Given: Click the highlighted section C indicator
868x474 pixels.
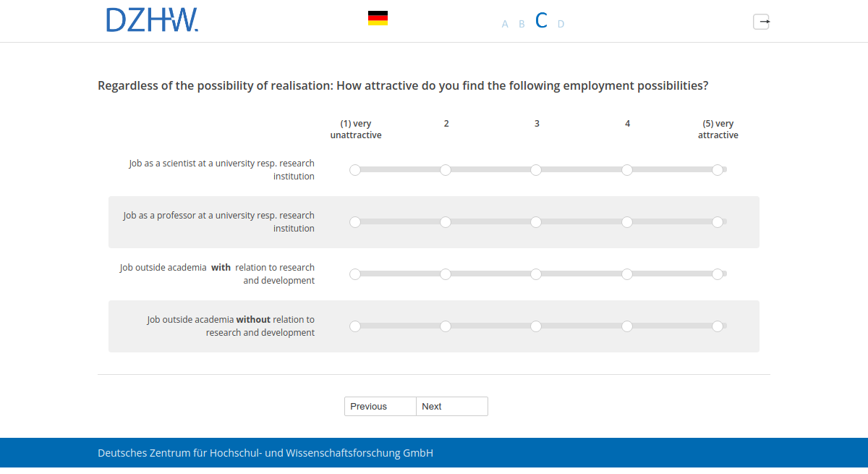Looking at the screenshot, I should click(x=541, y=20).
